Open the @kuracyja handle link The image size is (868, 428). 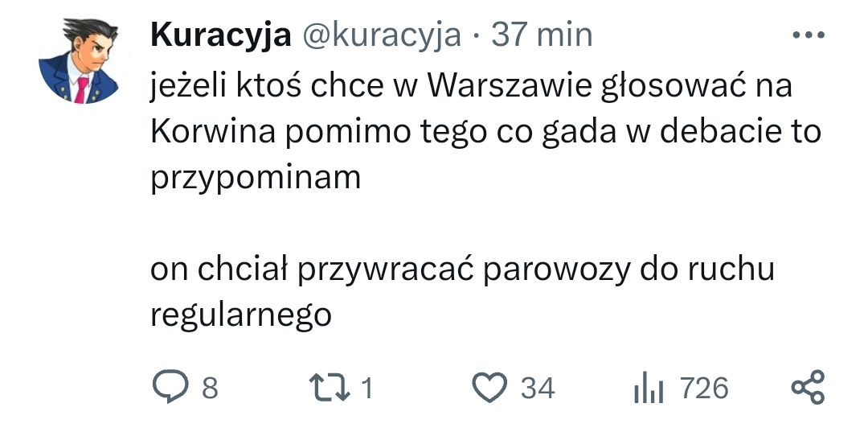382,35
